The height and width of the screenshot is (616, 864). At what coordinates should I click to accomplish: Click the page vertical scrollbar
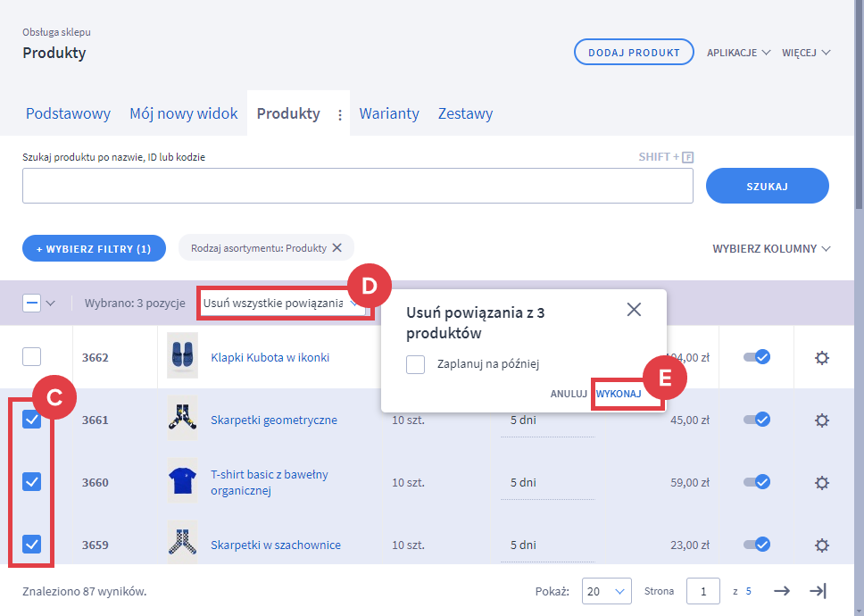click(859, 104)
